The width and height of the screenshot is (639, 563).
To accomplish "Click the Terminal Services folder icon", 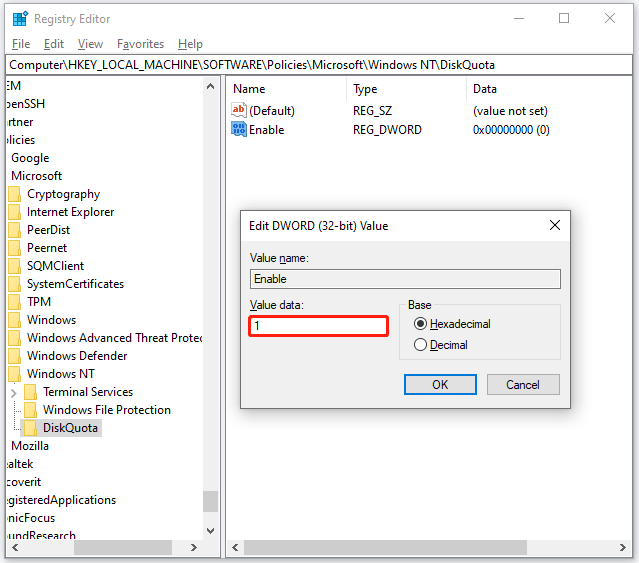I will tap(31, 391).
